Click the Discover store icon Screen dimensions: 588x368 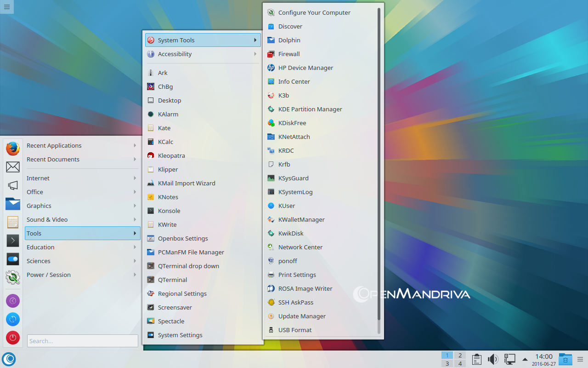(x=271, y=26)
